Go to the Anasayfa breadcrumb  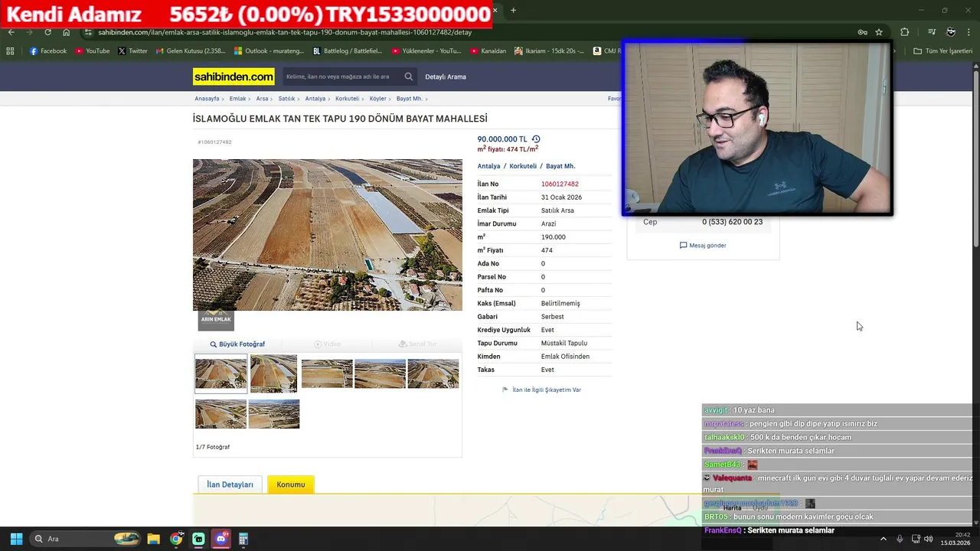pyautogui.click(x=207, y=99)
